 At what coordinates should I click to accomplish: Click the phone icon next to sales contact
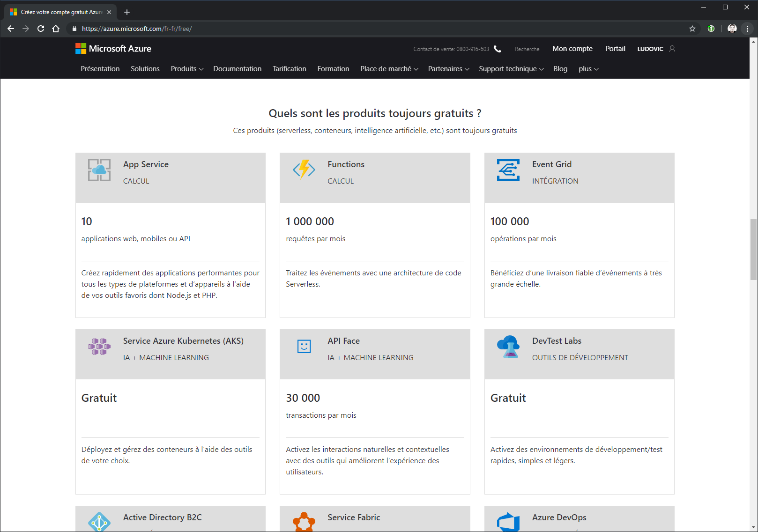pos(498,49)
